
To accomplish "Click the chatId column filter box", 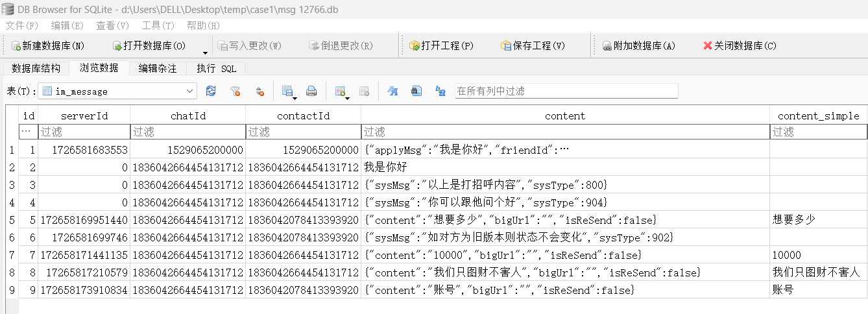I will click(x=188, y=132).
